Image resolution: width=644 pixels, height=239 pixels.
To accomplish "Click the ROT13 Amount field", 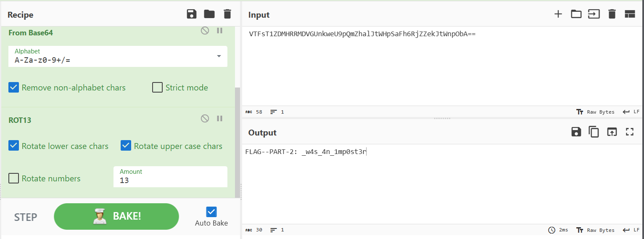I will click(170, 181).
